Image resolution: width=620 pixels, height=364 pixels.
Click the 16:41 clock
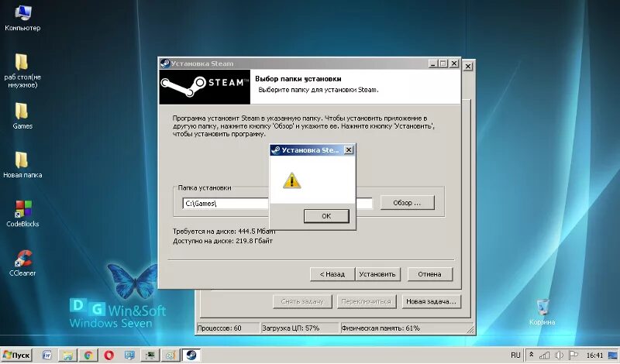pos(594,355)
